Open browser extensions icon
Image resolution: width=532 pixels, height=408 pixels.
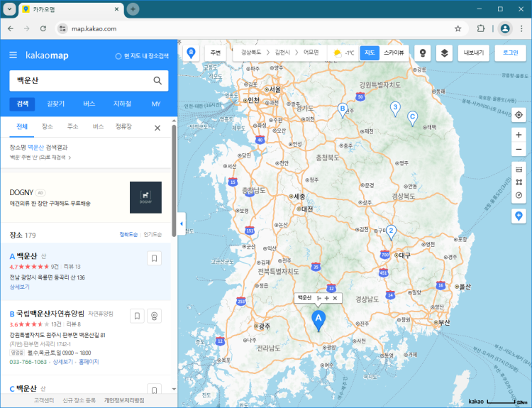coord(481,28)
